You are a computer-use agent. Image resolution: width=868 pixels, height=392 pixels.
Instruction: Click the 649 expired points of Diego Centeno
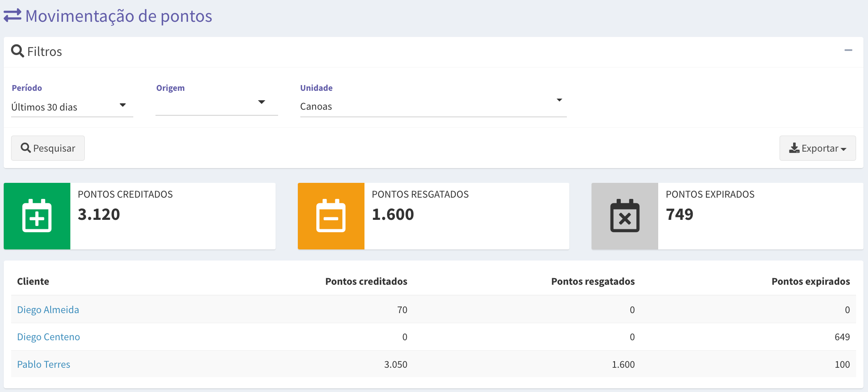coord(842,337)
